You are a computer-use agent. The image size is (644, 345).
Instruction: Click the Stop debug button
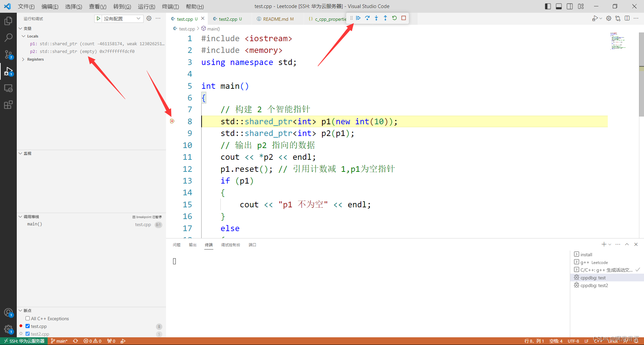(x=404, y=18)
